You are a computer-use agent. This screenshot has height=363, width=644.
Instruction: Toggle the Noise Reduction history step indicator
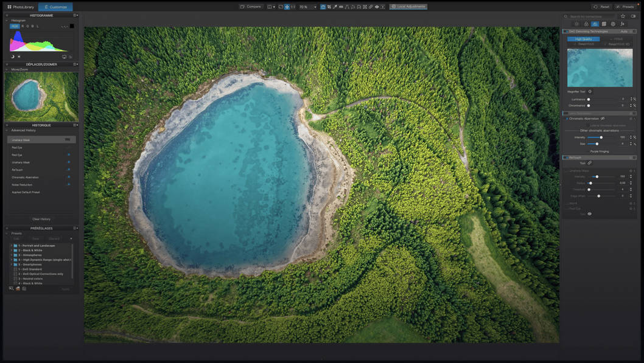coord(68,185)
